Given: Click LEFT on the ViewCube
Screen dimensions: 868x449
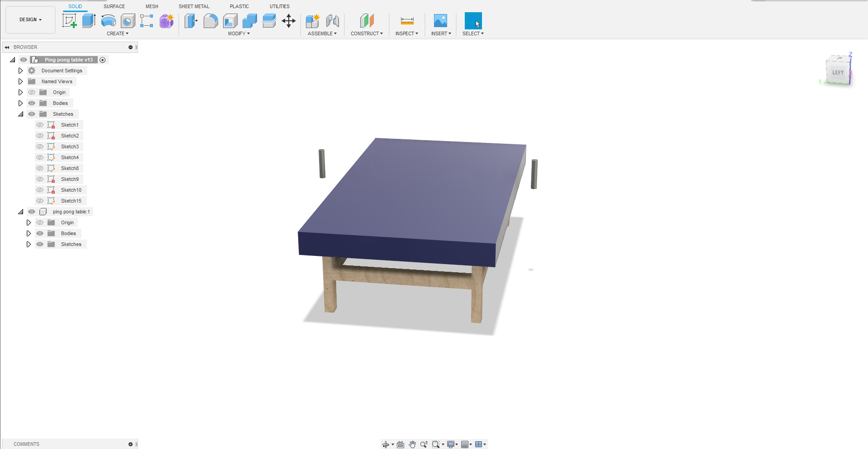Looking at the screenshot, I should point(838,71).
